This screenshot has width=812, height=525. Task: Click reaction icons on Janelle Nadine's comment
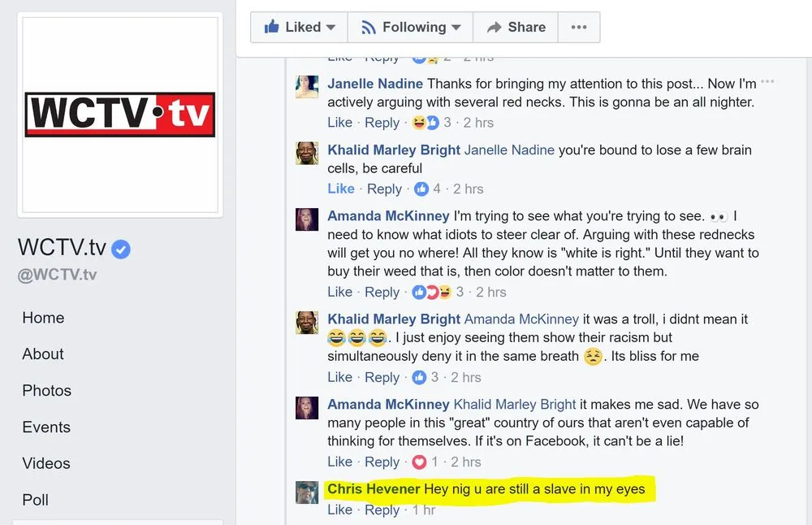point(425,123)
